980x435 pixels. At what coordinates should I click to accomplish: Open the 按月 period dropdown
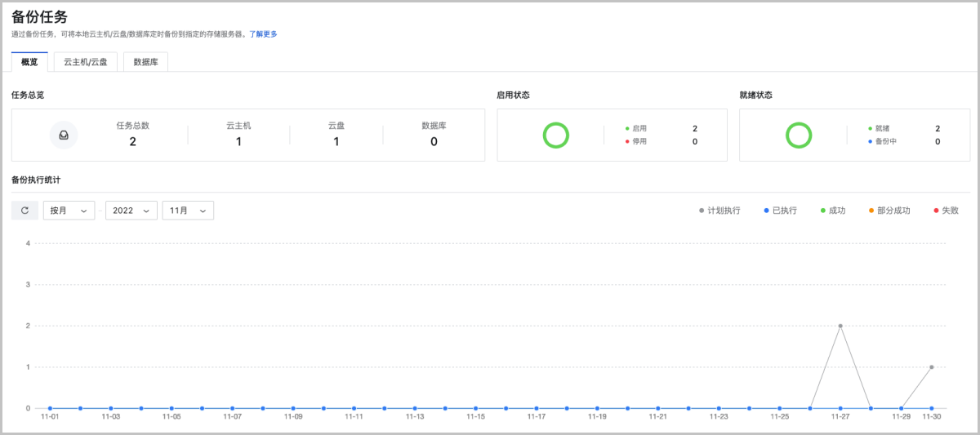tap(69, 211)
